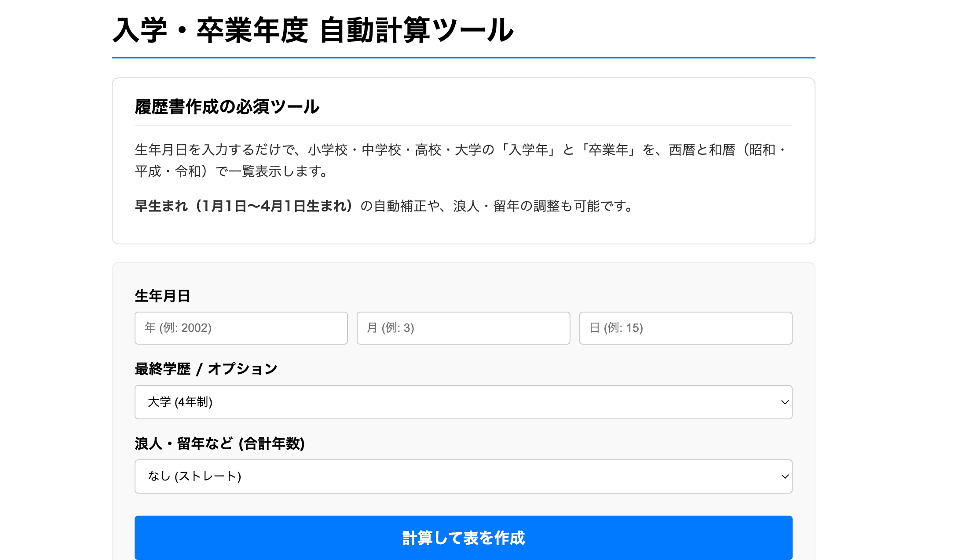The width and height of the screenshot is (958, 560).
Task: Click the 履歴書作成の必須ツール heading
Action: [x=227, y=107]
